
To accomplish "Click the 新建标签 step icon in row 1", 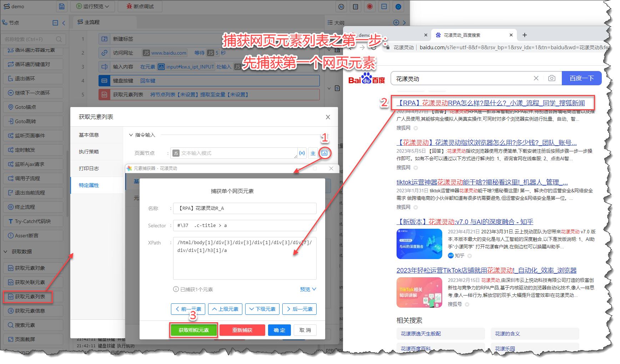I will [x=104, y=39].
